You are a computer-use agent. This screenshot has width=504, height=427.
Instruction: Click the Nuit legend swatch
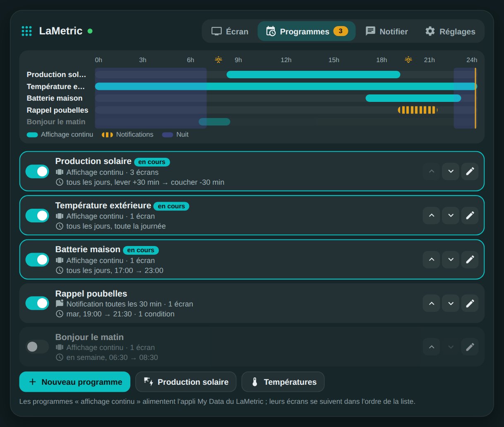pos(168,135)
